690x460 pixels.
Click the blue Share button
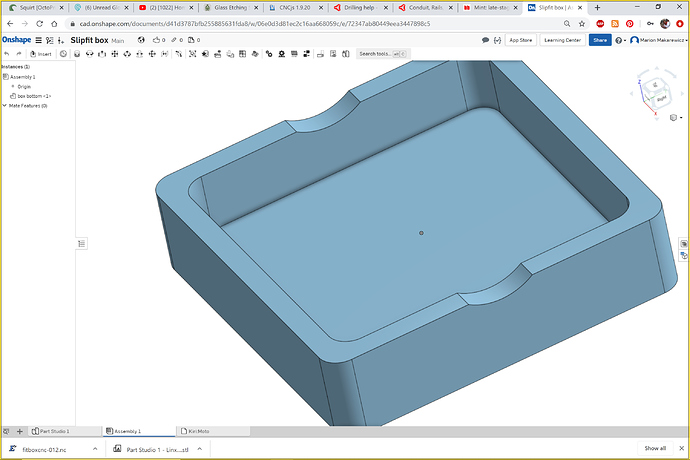(600, 40)
